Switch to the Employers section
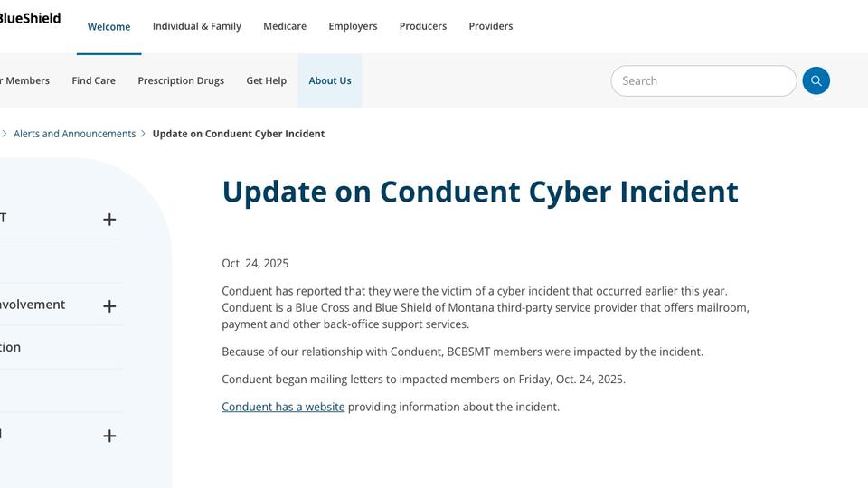Viewport: 868px width, 488px height. (353, 26)
